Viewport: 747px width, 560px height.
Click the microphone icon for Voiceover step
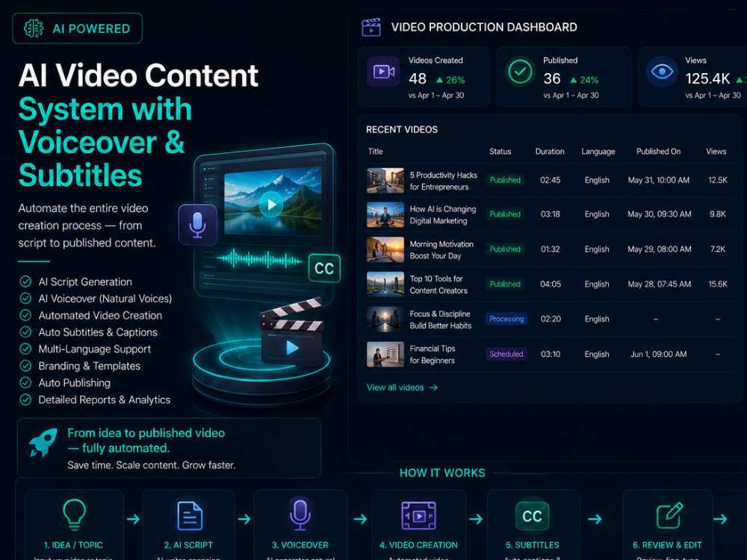tap(300, 514)
